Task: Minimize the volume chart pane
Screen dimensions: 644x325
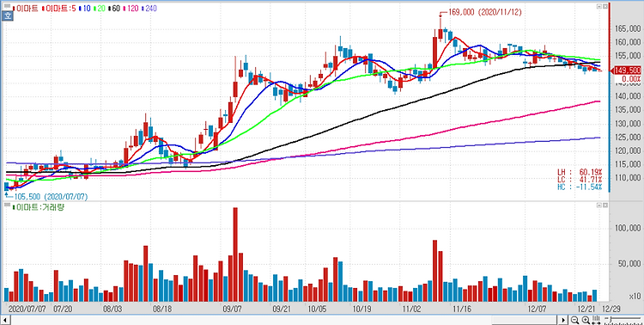Action: point(599,205)
